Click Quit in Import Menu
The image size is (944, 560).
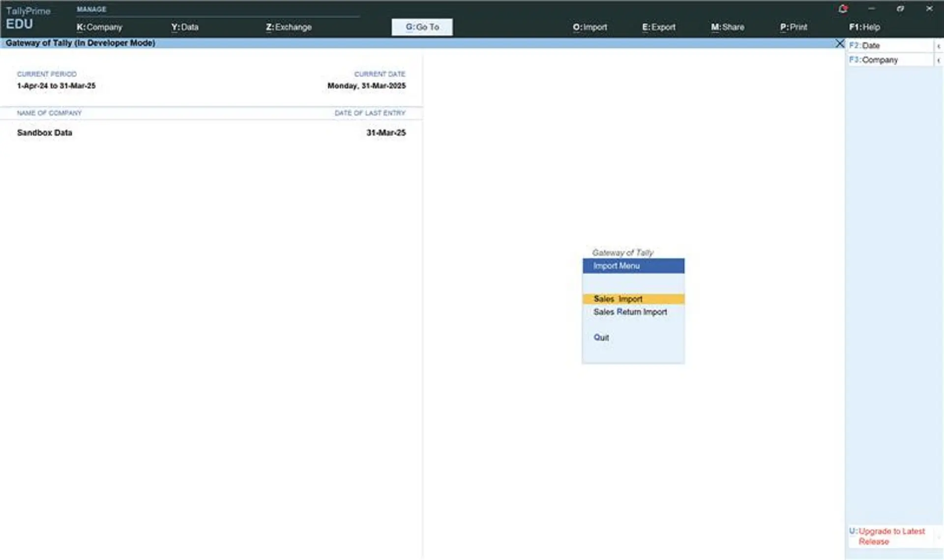tap(601, 337)
